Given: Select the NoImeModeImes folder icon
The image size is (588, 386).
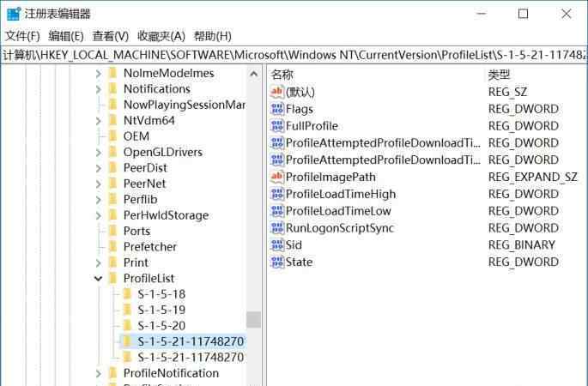Looking at the screenshot, I should click(112, 73).
